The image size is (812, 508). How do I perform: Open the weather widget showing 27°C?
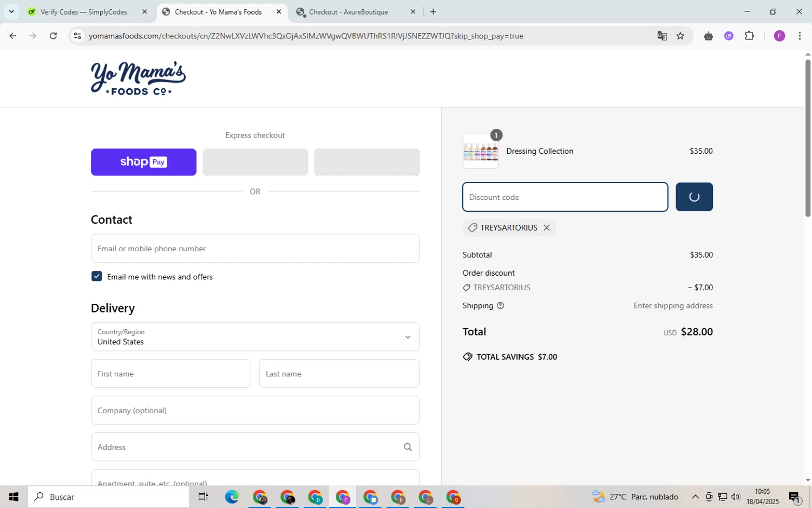[x=635, y=497]
